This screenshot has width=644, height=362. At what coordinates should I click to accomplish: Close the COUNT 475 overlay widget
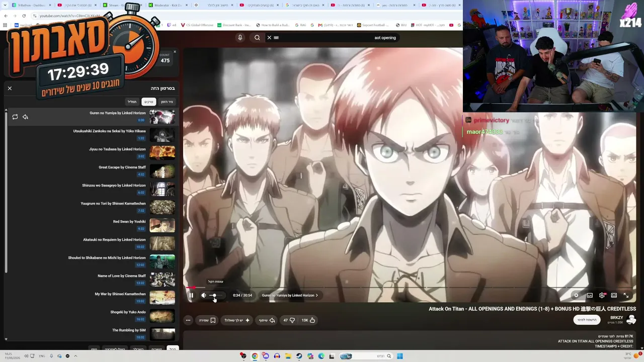click(x=175, y=52)
